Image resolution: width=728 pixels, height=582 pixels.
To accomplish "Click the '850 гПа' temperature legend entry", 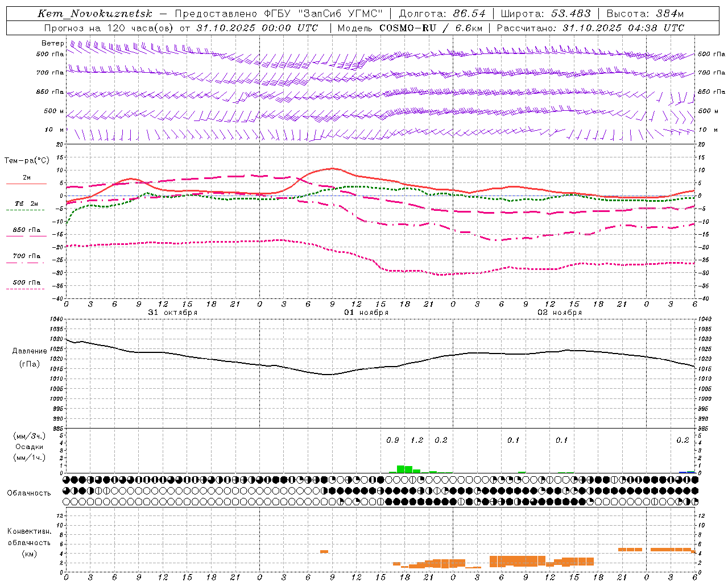I will click(26, 230).
